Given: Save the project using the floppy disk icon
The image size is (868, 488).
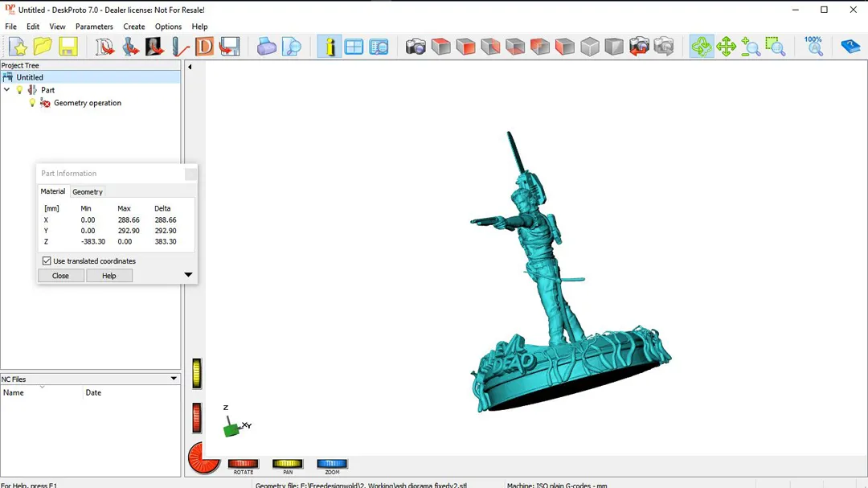Looking at the screenshot, I should pyautogui.click(x=68, y=47).
